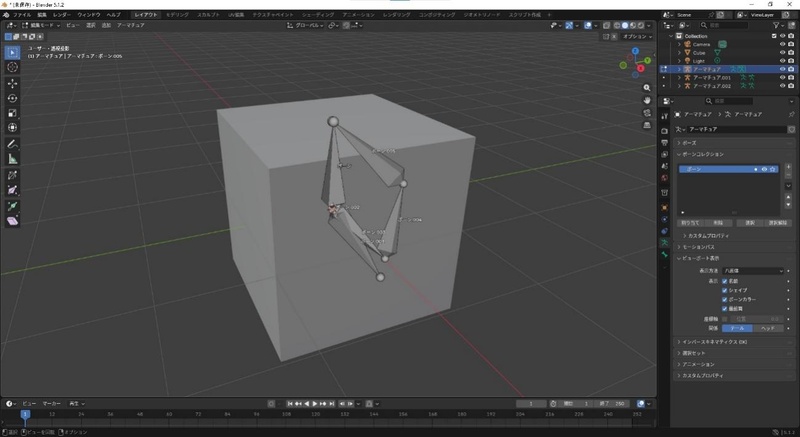Open the Armature data properties tab icon
The width and height of the screenshot is (800, 437).
[664, 243]
